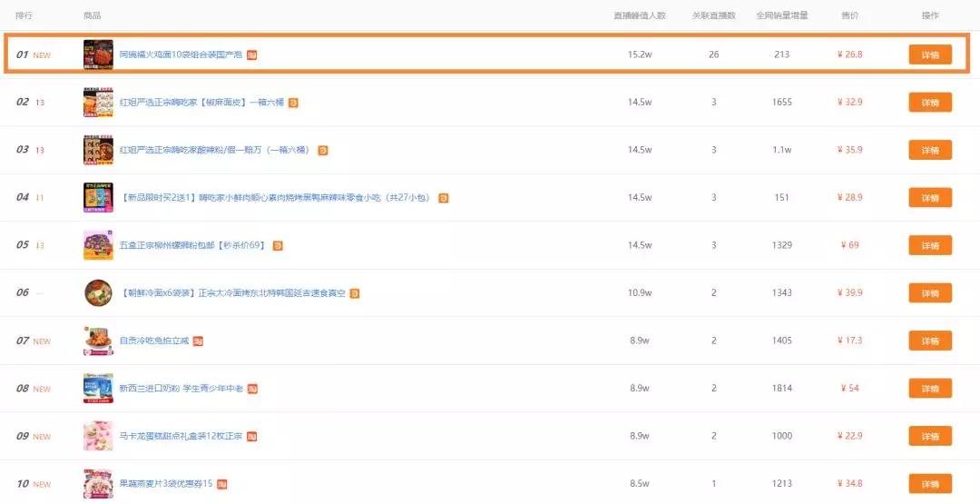This screenshot has width=980, height=504.
Task: Open the 马卡龙蛋糕甜点礼盒装12枚正宗 link
Action: click(181, 436)
